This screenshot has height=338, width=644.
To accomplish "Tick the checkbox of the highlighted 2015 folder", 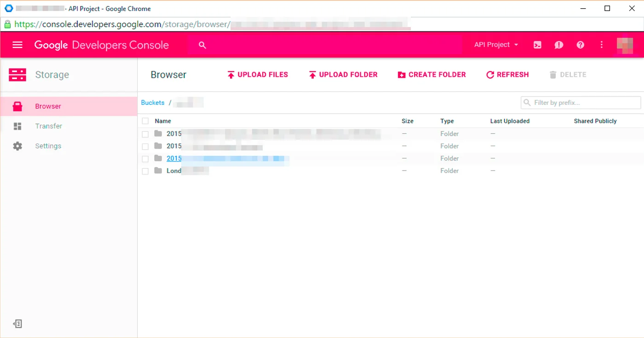I will [x=145, y=159].
